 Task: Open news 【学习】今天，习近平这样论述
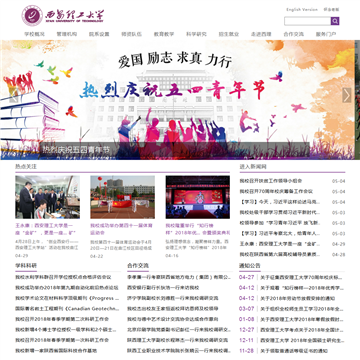(280, 202)
